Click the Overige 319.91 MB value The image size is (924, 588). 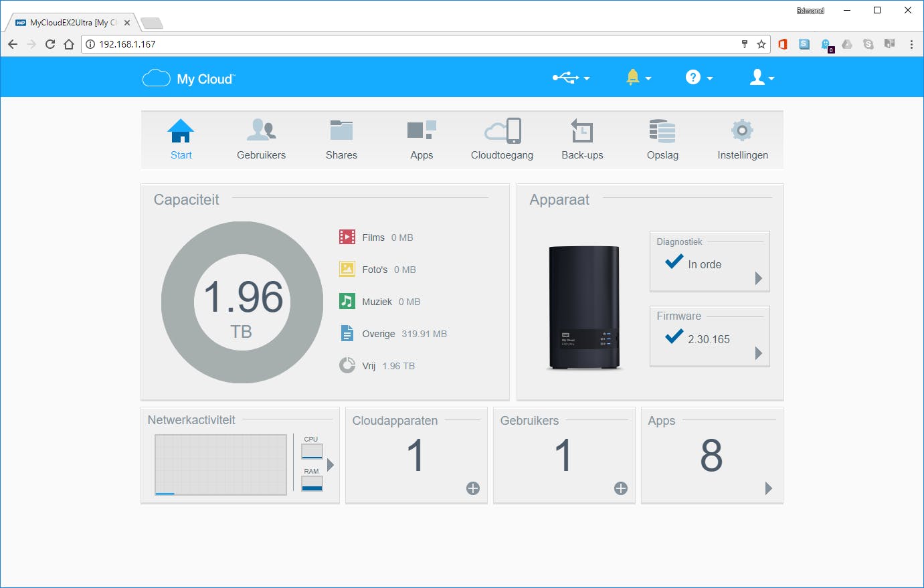point(424,334)
